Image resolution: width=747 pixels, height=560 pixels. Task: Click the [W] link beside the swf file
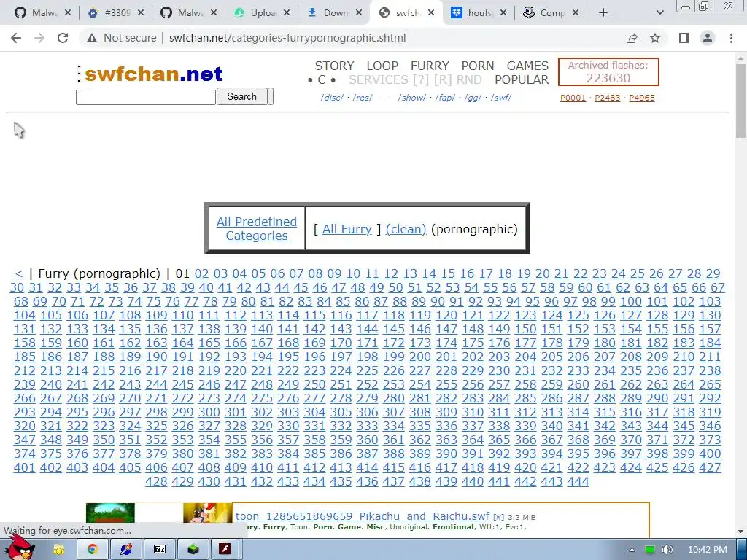(x=498, y=517)
